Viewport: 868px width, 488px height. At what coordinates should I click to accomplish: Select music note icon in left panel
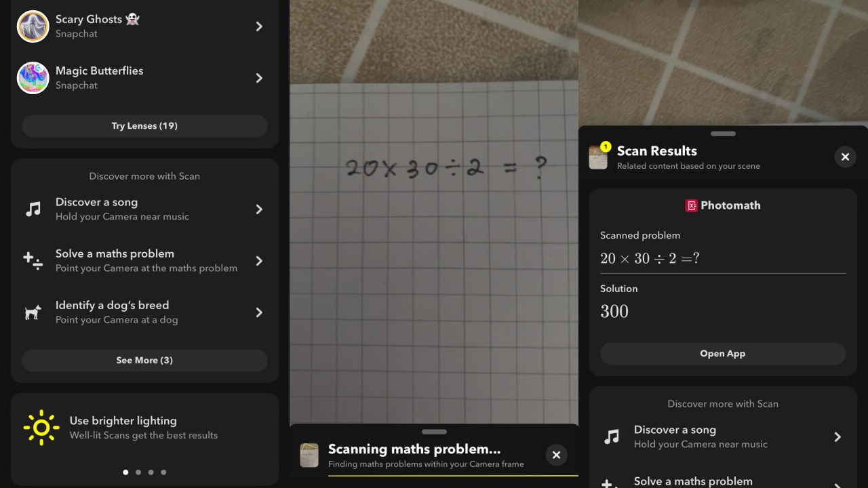33,209
